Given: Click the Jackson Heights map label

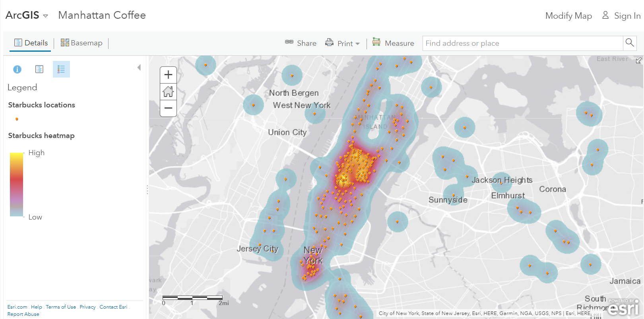Looking at the screenshot, I should point(502,180).
